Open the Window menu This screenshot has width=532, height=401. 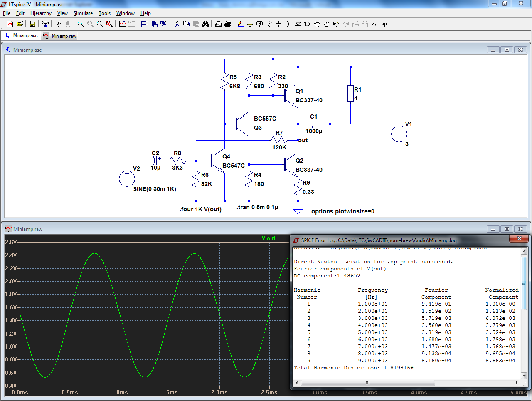pos(125,13)
